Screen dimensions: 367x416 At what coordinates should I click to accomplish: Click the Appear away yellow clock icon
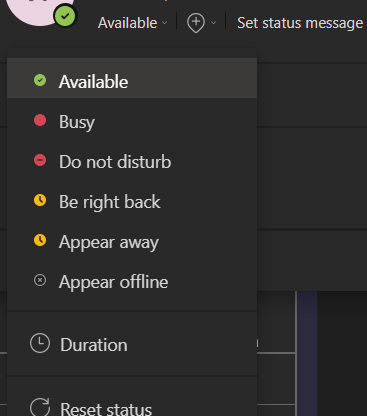coord(40,240)
